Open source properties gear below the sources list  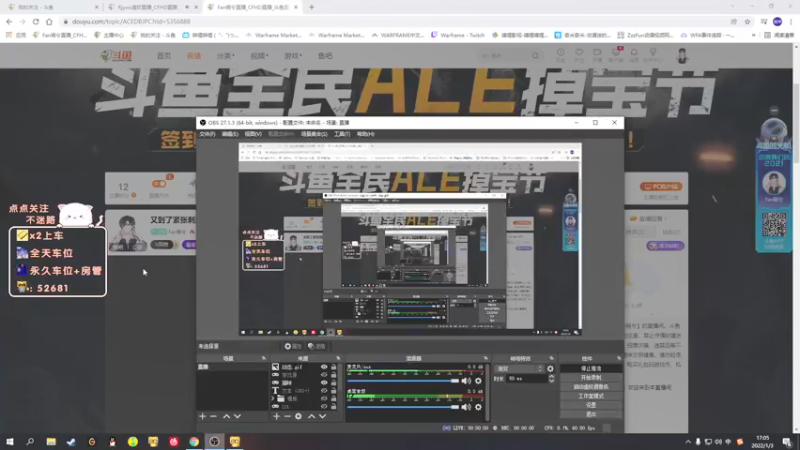point(298,416)
